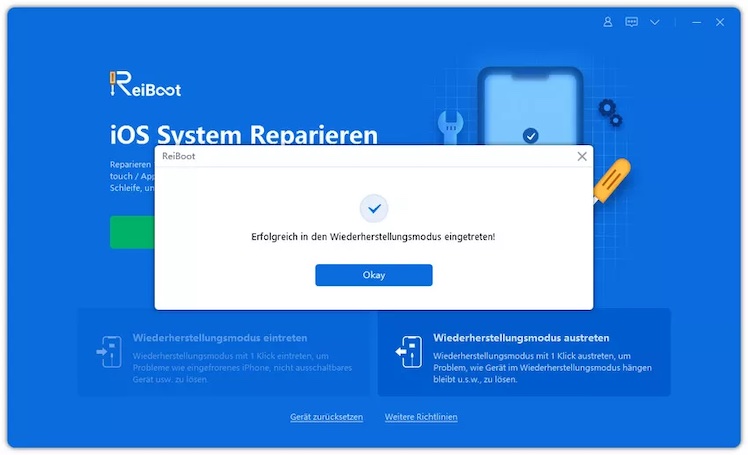The height and width of the screenshot is (455, 748).
Task: Click the partially hidden green start button
Action: 132,232
